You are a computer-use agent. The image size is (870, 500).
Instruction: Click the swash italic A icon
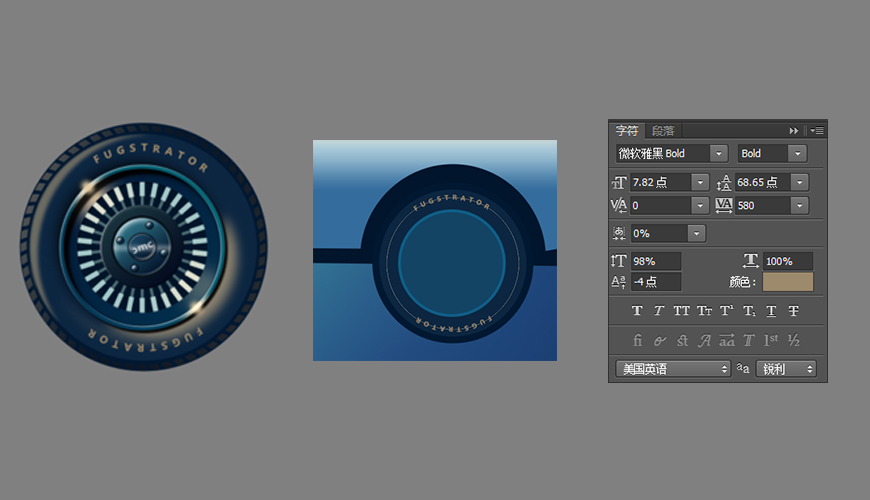pyautogui.click(x=705, y=340)
